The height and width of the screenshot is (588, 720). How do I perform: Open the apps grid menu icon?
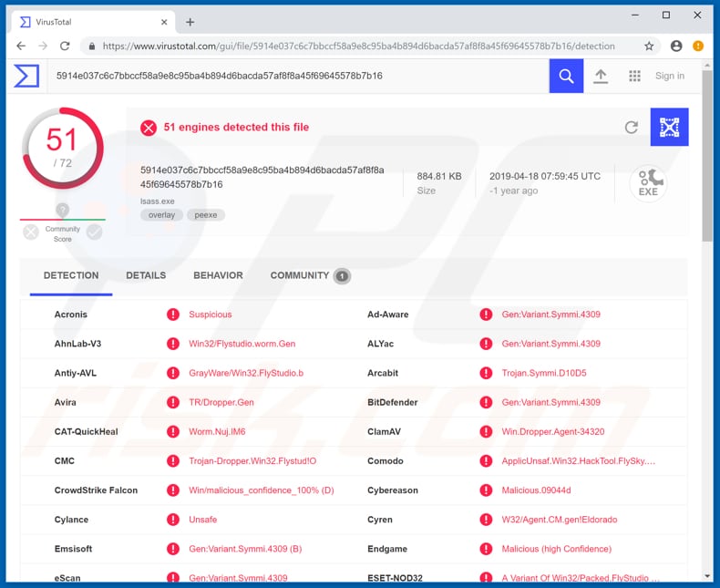click(x=634, y=76)
